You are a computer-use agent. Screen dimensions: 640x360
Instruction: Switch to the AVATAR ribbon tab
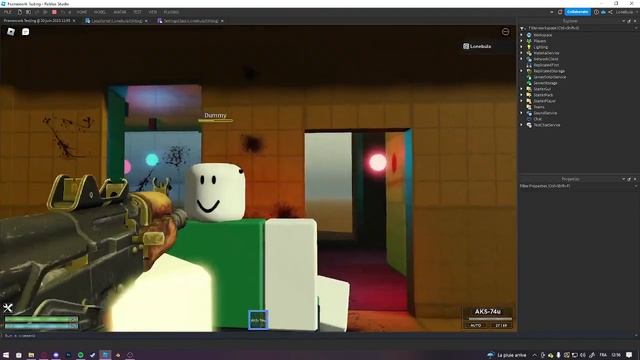point(120,12)
